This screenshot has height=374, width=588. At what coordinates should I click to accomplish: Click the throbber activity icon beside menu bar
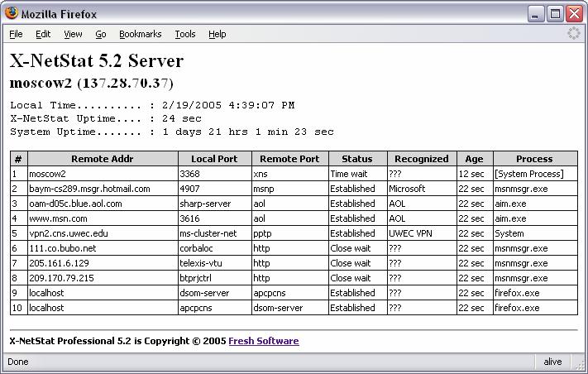pos(573,33)
